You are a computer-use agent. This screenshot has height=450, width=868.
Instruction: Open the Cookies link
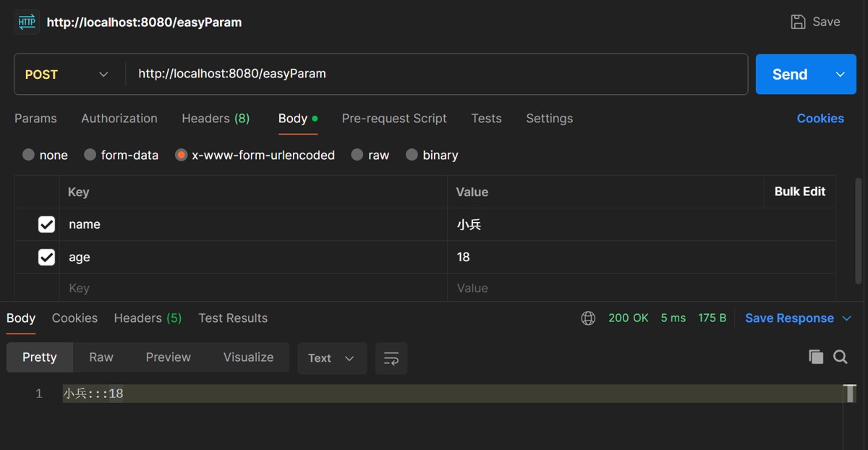click(820, 119)
